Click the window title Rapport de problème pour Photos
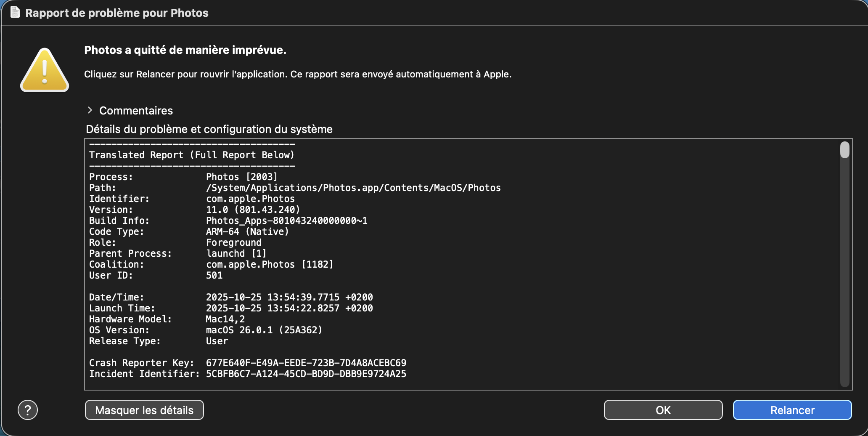 point(117,13)
